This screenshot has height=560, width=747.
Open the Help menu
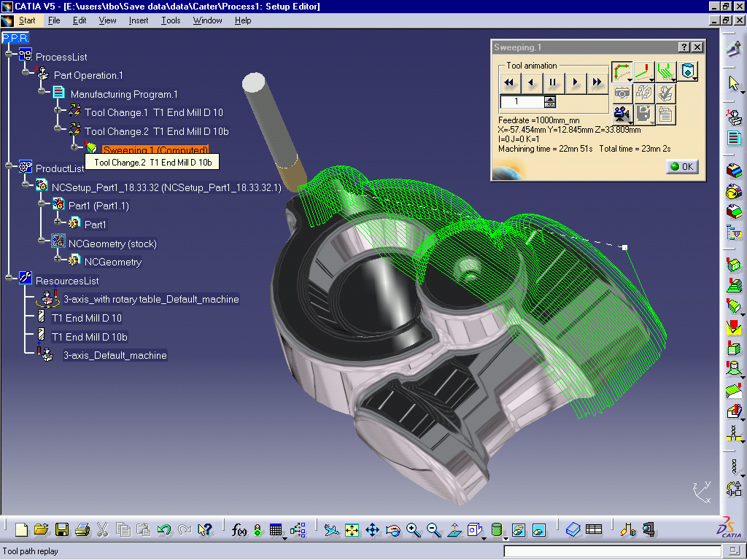(x=242, y=20)
